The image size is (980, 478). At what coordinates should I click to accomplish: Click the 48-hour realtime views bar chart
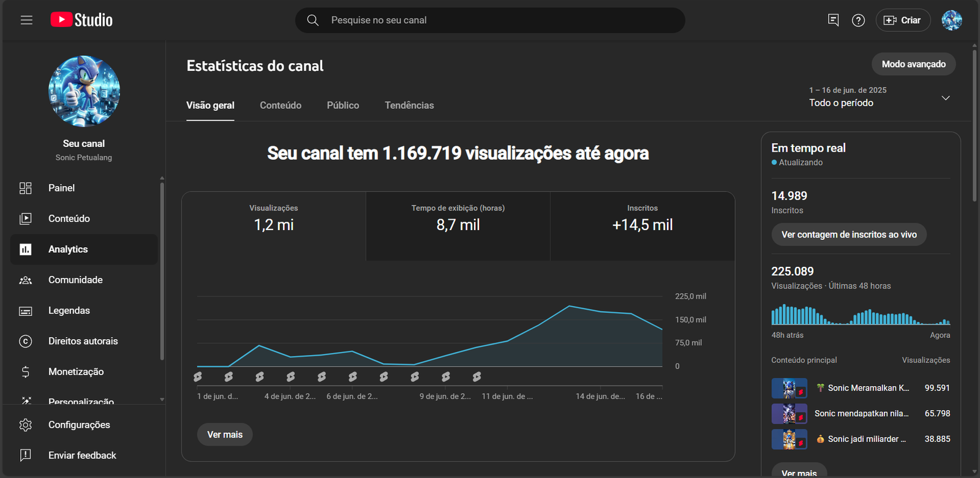861,314
